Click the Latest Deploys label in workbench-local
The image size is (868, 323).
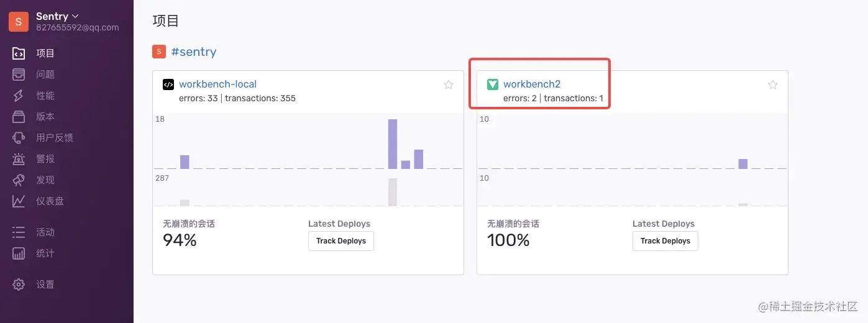coord(339,224)
